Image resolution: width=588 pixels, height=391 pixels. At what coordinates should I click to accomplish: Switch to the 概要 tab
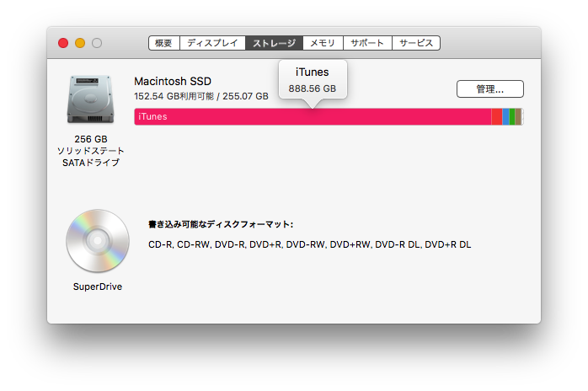[x=164, y=43]
